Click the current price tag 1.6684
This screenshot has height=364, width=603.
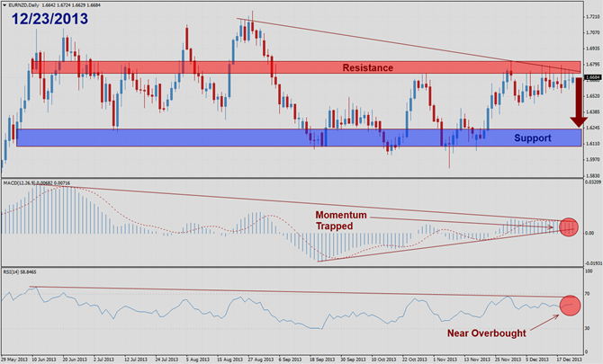click(592, 77)
